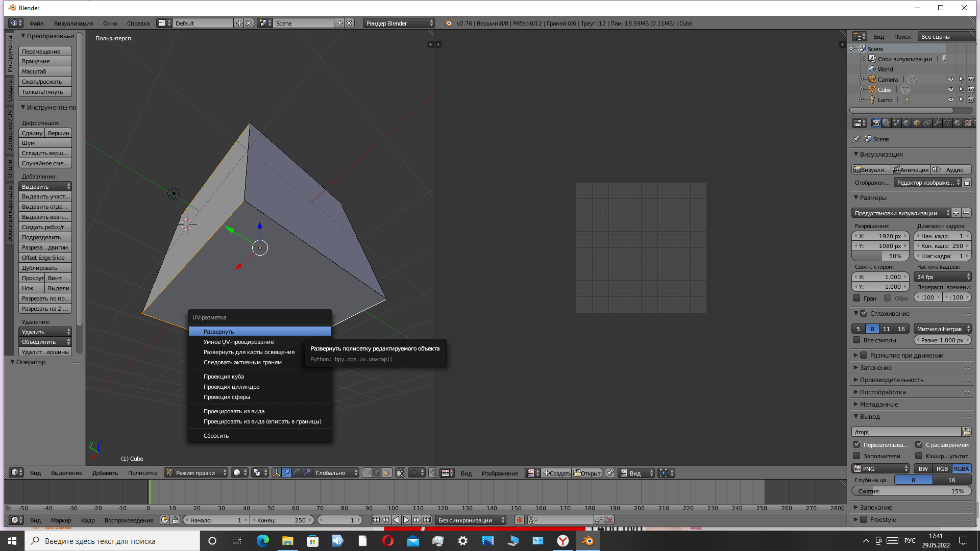Open the Modifiers wrench tab
The height and width of the screenshot is (551, 980).
pyautogui.click(x=937, y=123)
